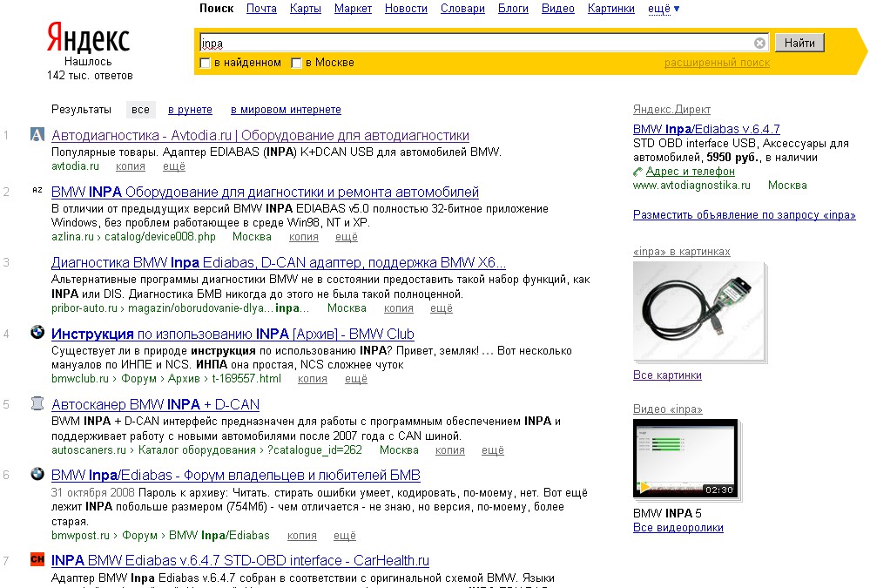View 'копия' of the pribor-auto.ru result
The height and width of the screenshot is (588, 870).
398,308
